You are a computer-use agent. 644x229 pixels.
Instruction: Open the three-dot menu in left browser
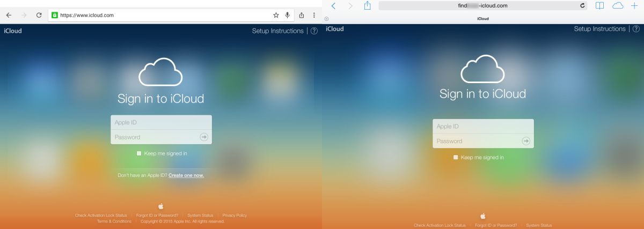coord(314,15)
